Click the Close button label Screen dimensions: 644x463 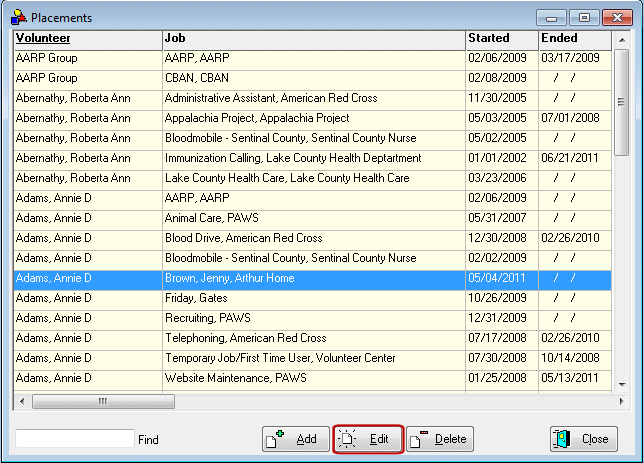[595, 439]
